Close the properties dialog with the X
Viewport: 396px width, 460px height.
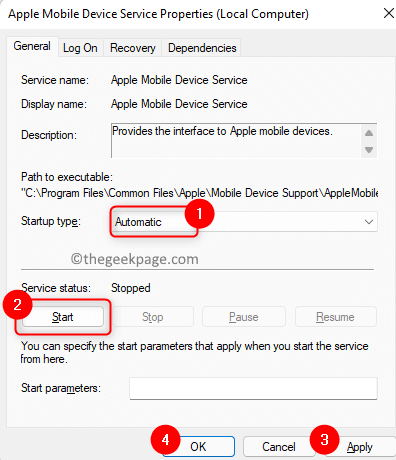(388, 14)
